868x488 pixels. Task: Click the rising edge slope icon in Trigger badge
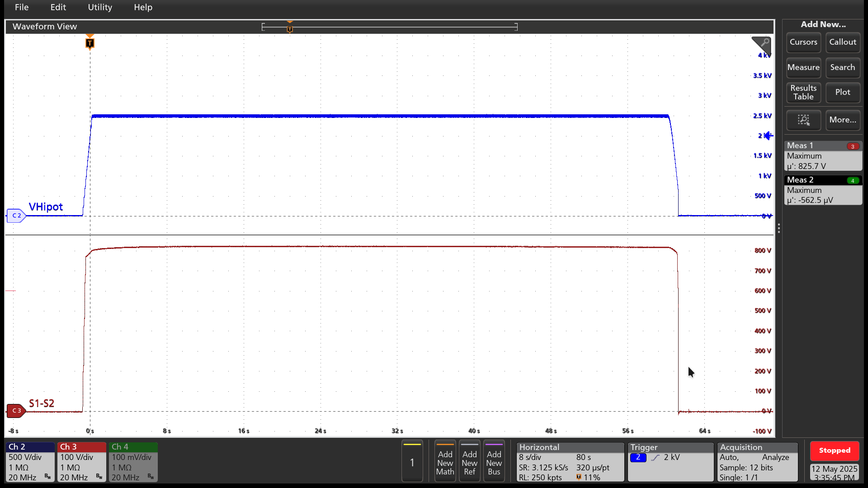(x=656, y=457)
